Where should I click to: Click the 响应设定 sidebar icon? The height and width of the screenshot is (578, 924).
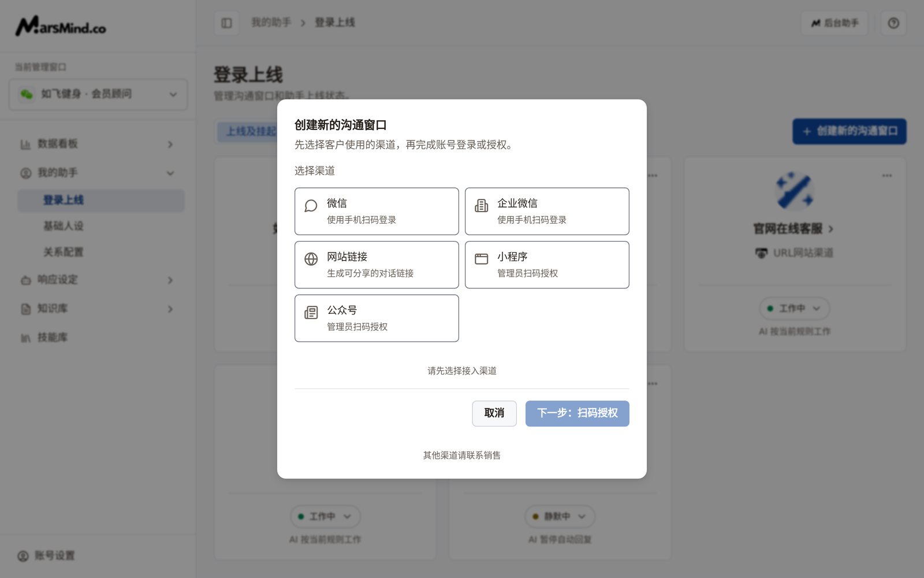click(25, 280)
